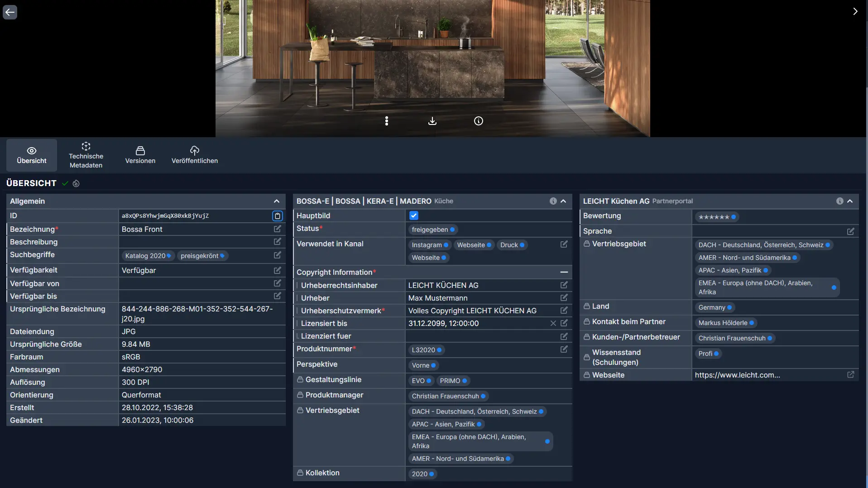The image size is (868, 488).
Task: Download the image via download icon
Action: click(432, 121)
